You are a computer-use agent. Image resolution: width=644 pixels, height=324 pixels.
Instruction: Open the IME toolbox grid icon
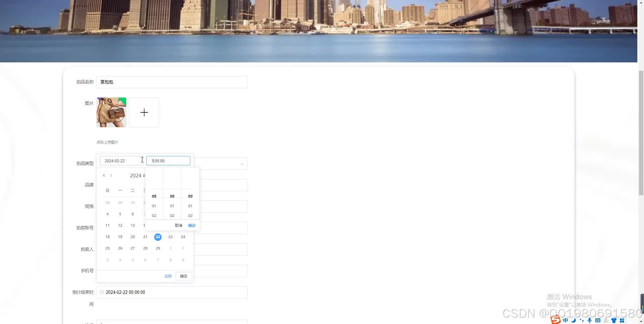click(x=622, y=320)
